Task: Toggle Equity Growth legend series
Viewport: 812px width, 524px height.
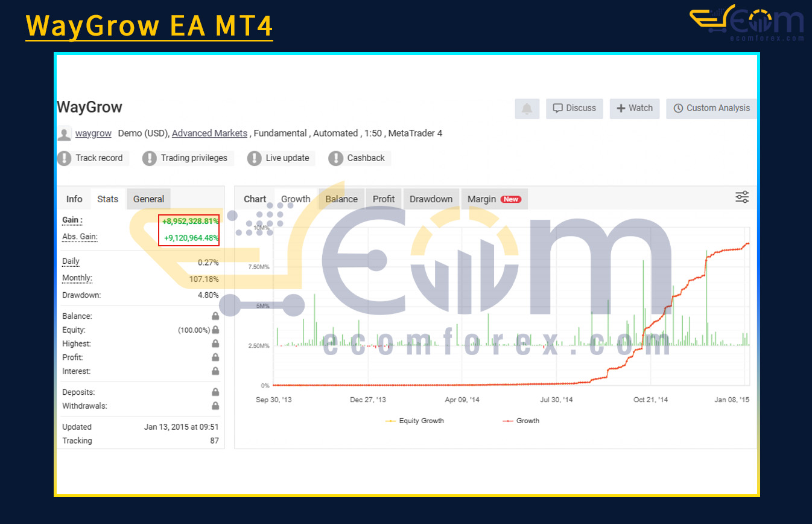Action: tap(415, 421)
